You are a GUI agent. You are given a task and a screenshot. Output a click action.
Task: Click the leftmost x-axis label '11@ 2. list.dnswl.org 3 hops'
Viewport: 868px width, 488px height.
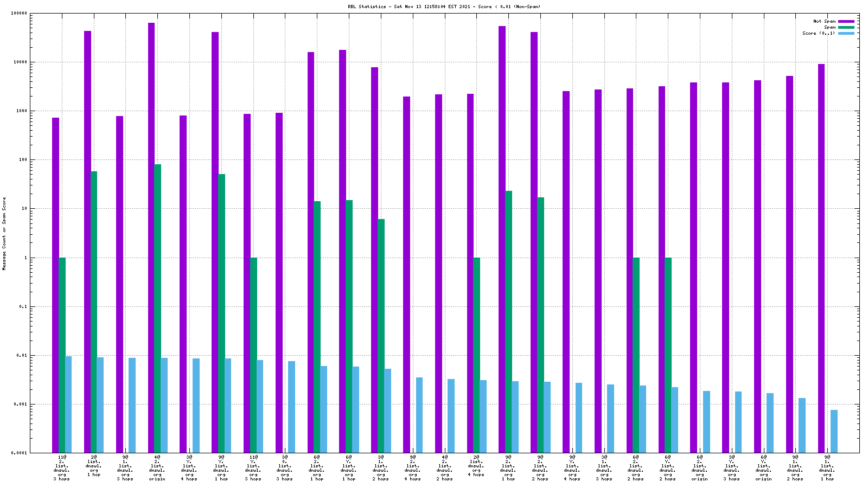pos(61,468)
